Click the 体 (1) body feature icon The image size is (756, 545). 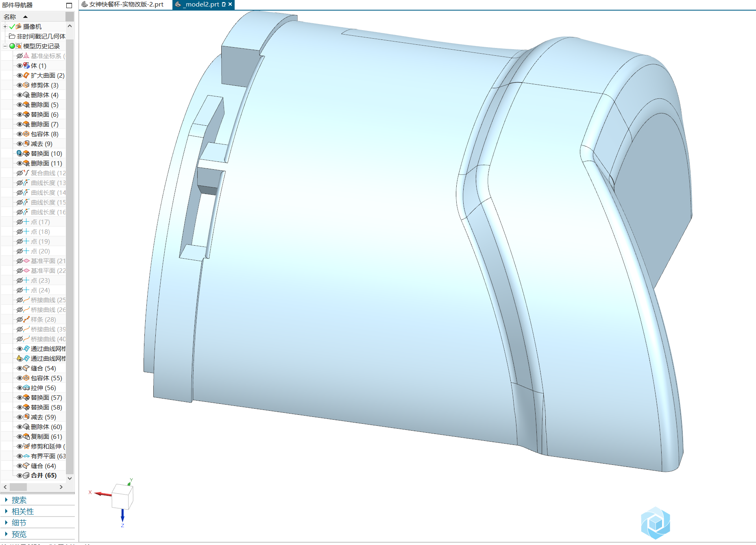point(26,65)
